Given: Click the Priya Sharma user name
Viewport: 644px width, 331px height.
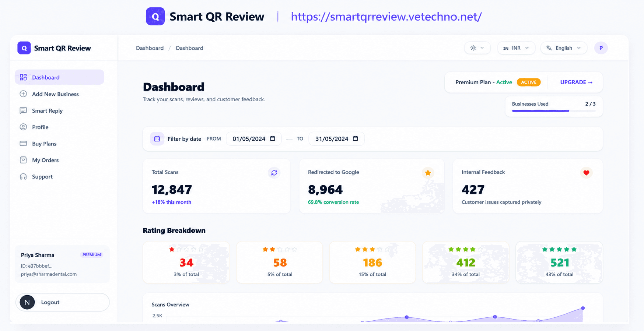Looking at the screenshot, I should tap(38, 255).
